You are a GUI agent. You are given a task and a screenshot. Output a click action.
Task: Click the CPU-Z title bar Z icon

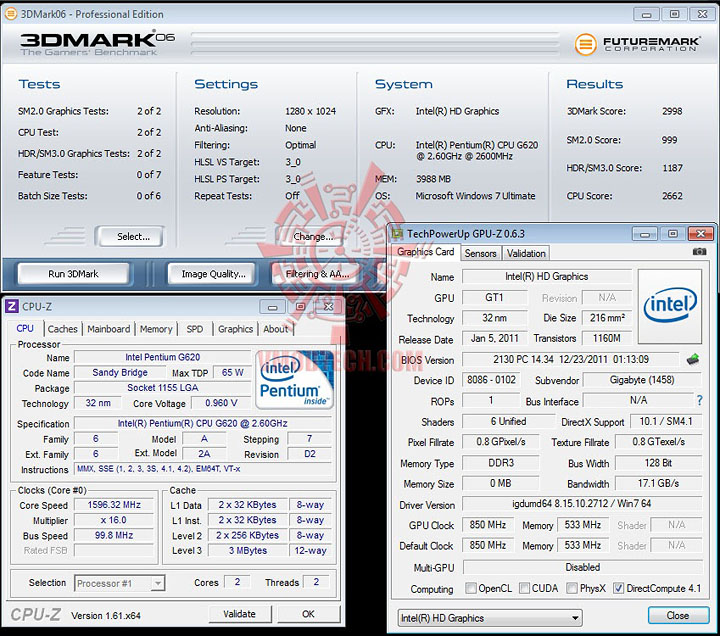pyautogui.click(x=12, y=306)
